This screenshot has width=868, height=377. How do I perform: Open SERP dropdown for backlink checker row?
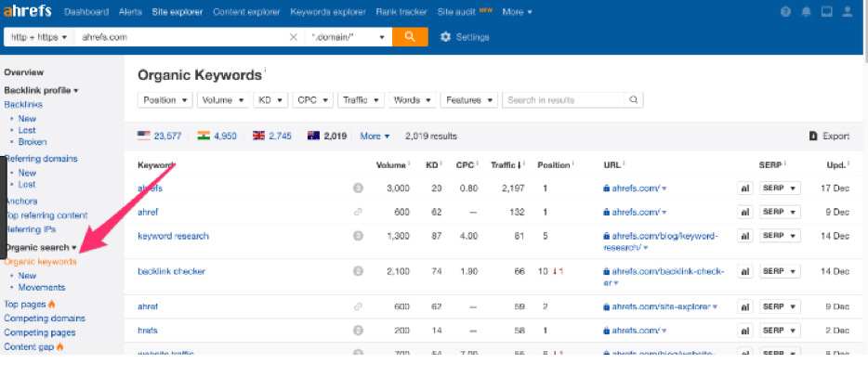click(x=780, y=271)
